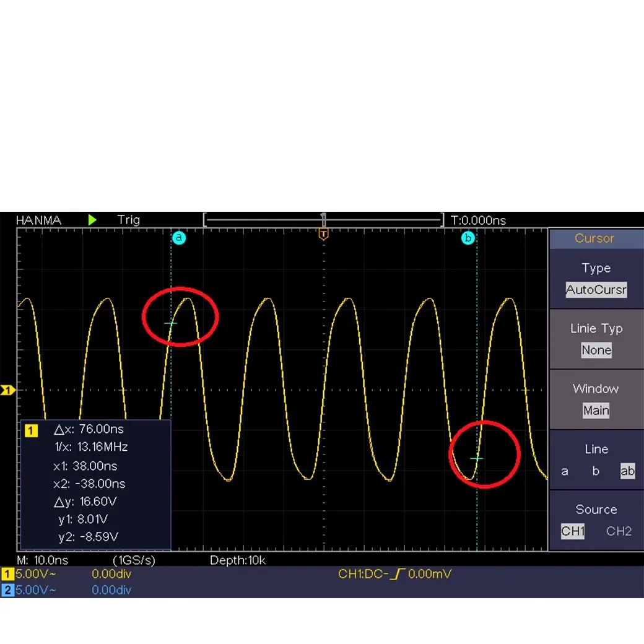644x644 pixels.
Task: Click the cyan cursor a marker
Action: (x=178, y=238)
